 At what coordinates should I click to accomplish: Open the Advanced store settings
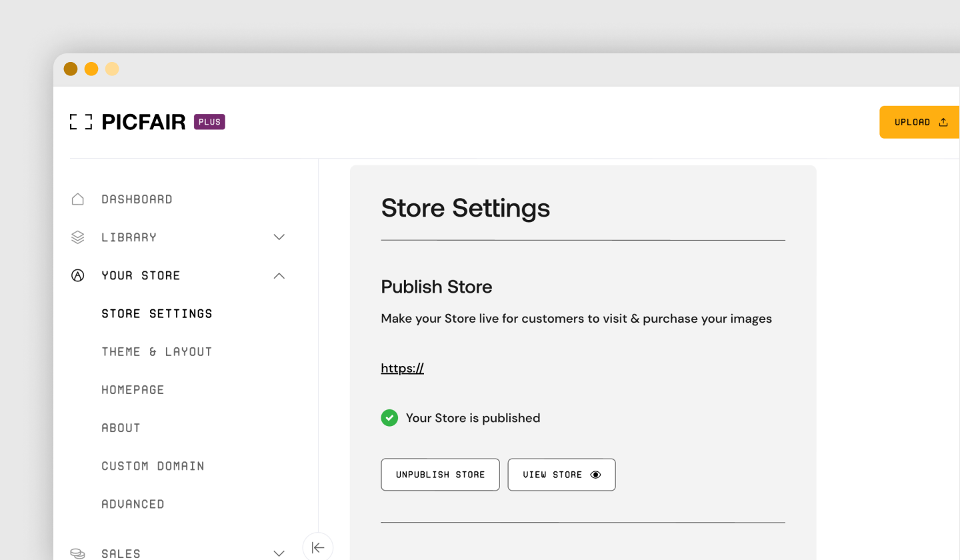point(133,503)
